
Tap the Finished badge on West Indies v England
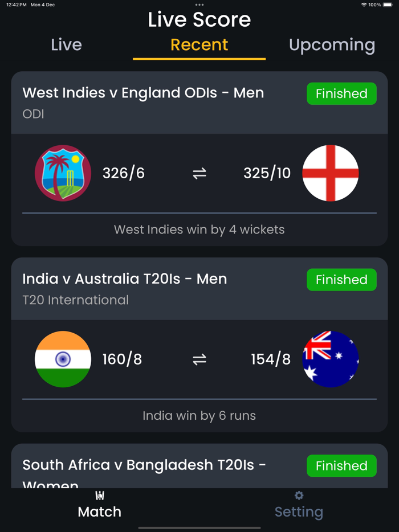341,93
